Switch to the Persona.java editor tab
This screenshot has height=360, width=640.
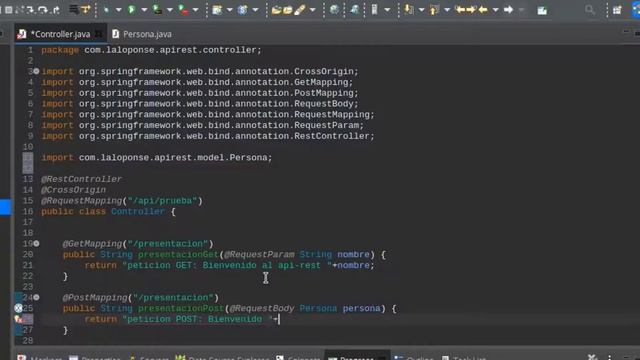(x=142, y=34)
